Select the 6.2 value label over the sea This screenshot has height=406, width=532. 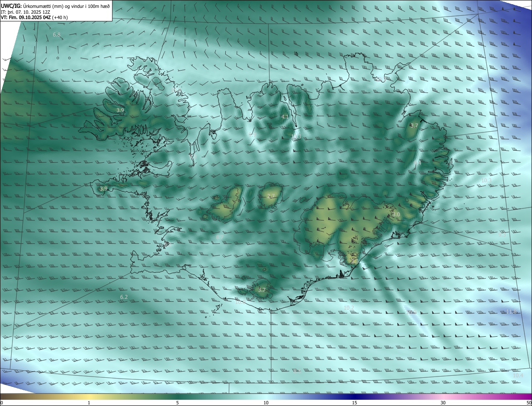[124, 297]
